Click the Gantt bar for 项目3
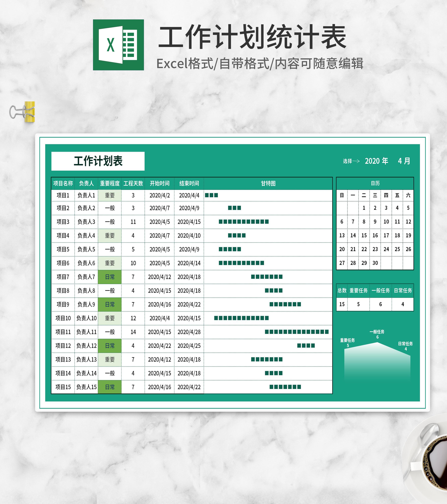 click(244, 222)
